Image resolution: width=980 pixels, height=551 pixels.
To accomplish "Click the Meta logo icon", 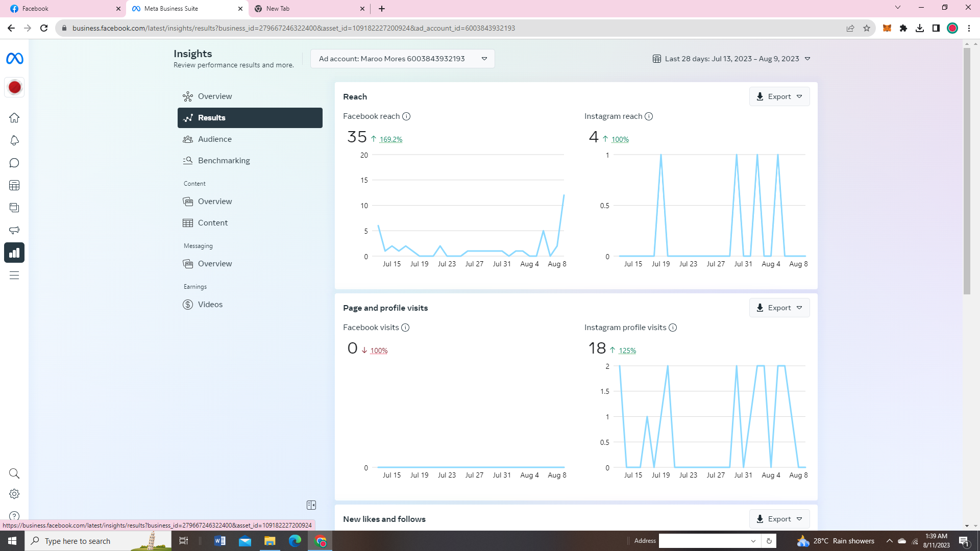I will [14, 59].
